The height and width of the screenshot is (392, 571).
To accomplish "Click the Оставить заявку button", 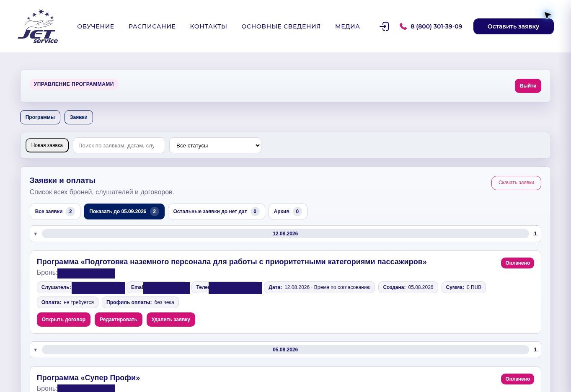I will pyautogui.click(x=514, y=26).
